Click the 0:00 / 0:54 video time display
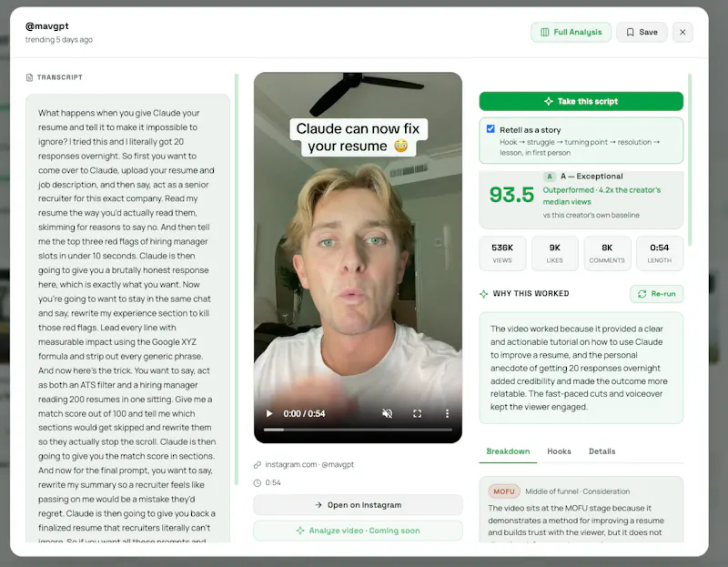Screen dimensions: 728x567 click(x=304, y=413)
